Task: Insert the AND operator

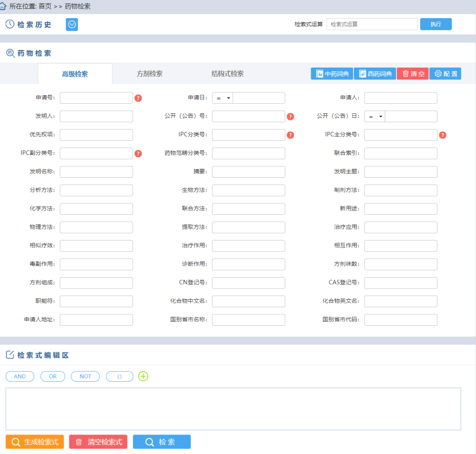Action: point(20,376)
